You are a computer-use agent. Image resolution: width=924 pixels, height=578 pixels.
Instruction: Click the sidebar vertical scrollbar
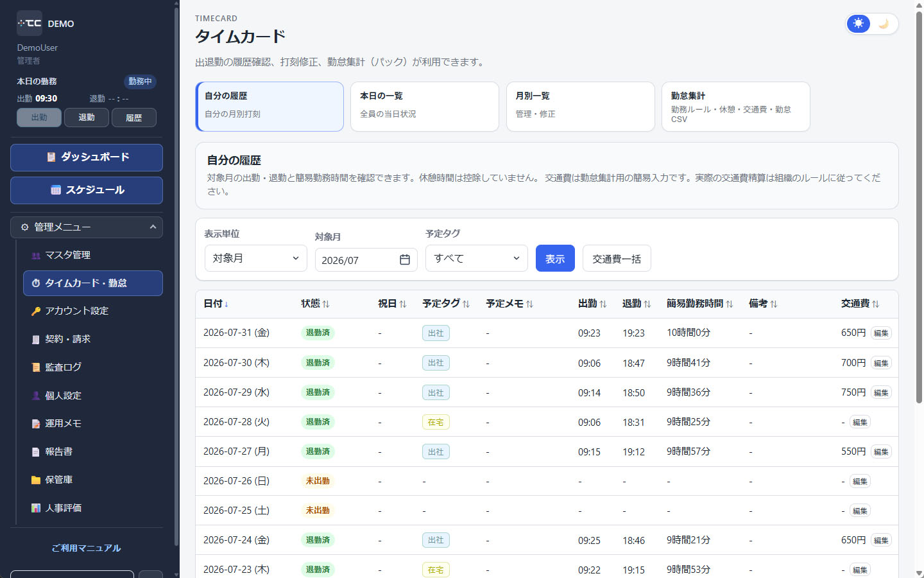click(176, 276)
